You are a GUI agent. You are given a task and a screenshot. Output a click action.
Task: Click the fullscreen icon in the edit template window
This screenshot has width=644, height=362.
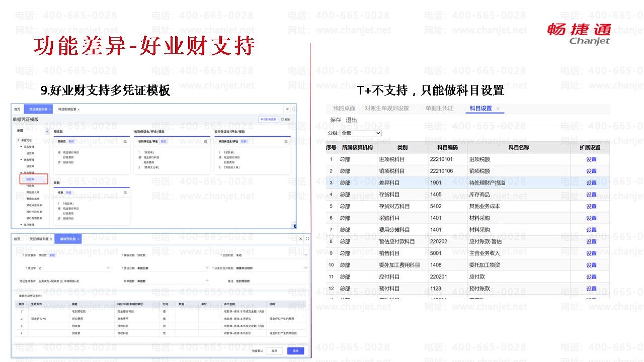tap(307, 239)
